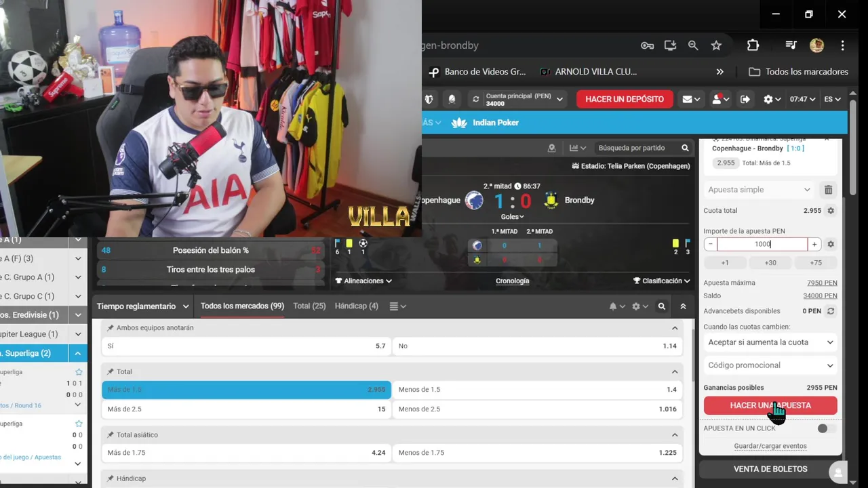868x488 pixels.
Task: Pin the Ambos equipos anotarán market
Action: click(x=111, y=328)
